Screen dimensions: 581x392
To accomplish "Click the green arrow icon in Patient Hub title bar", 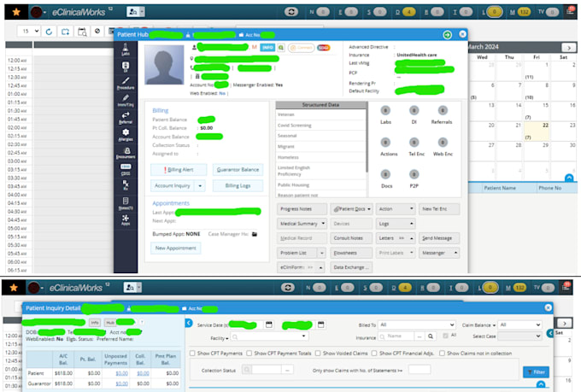I will point(447,34).
